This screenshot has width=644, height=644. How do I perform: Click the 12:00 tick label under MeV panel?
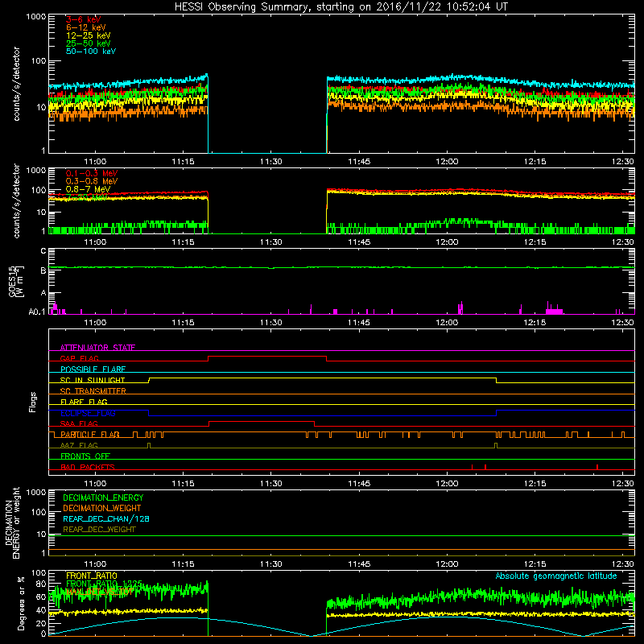coord(447,242)
